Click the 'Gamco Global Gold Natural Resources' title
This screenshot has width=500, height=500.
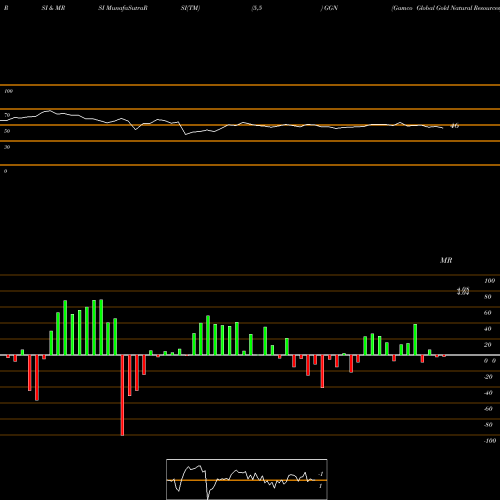coord(446,8)
